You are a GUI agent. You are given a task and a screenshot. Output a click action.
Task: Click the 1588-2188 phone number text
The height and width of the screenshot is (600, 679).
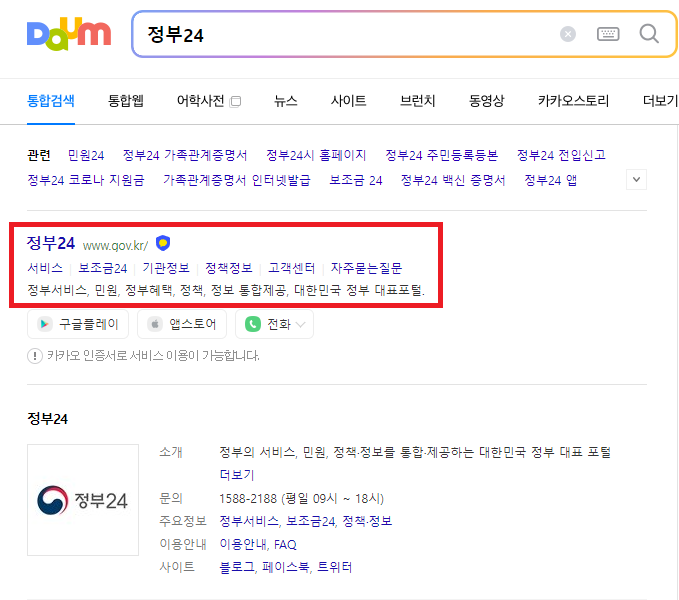point(248,498)
